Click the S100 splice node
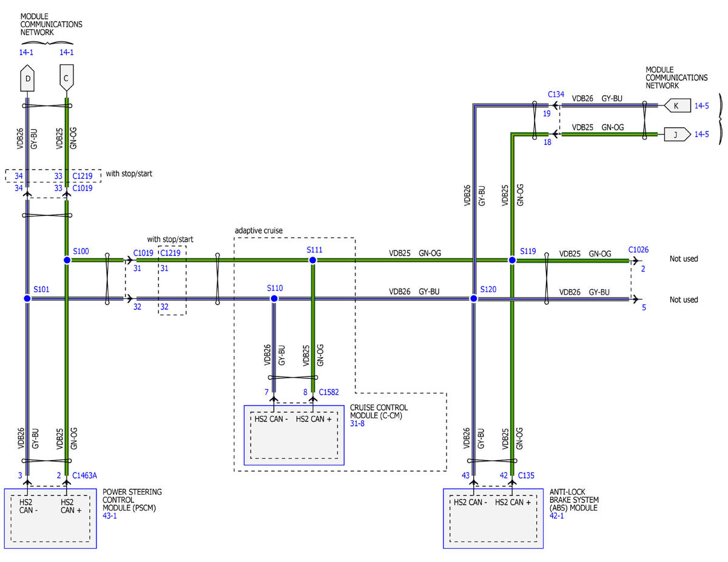 point(67,260)
